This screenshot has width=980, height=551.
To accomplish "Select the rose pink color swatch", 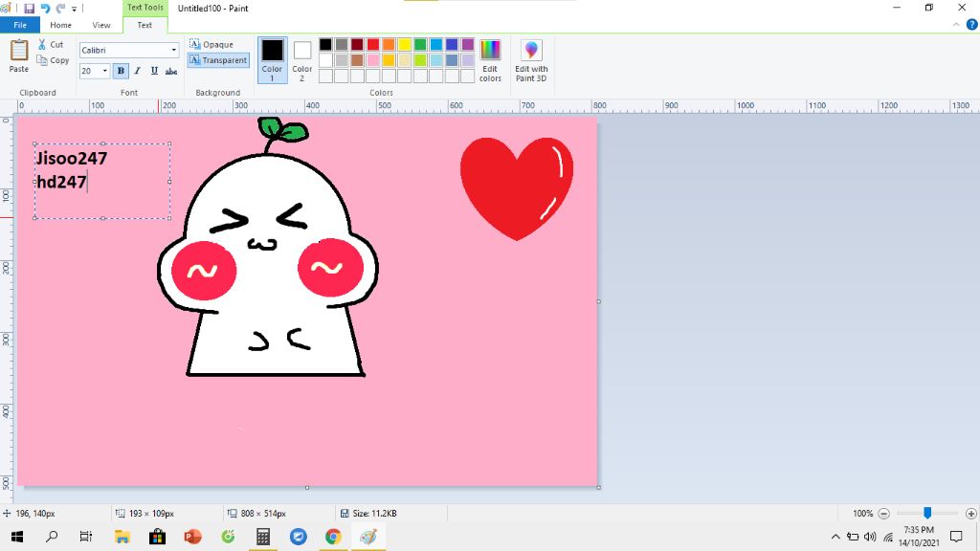I will tap(373, 60).
